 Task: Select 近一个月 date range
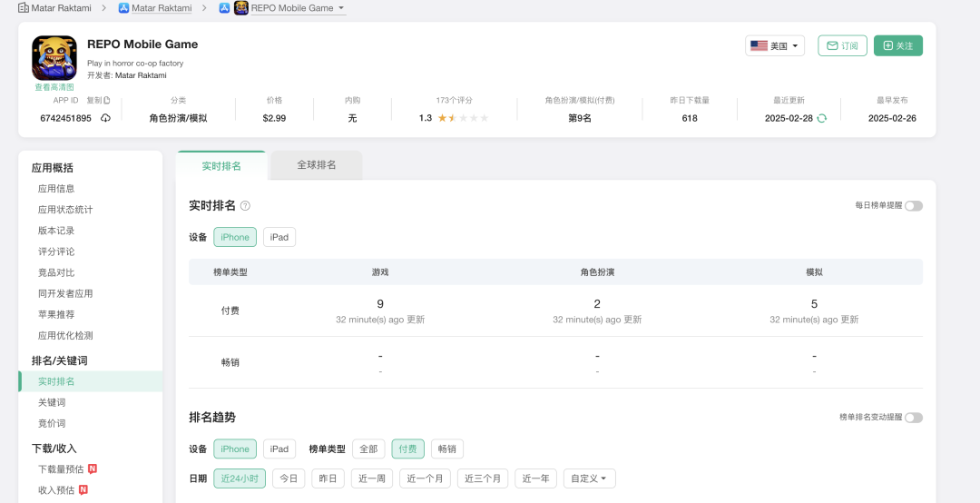tap(425, 478)
